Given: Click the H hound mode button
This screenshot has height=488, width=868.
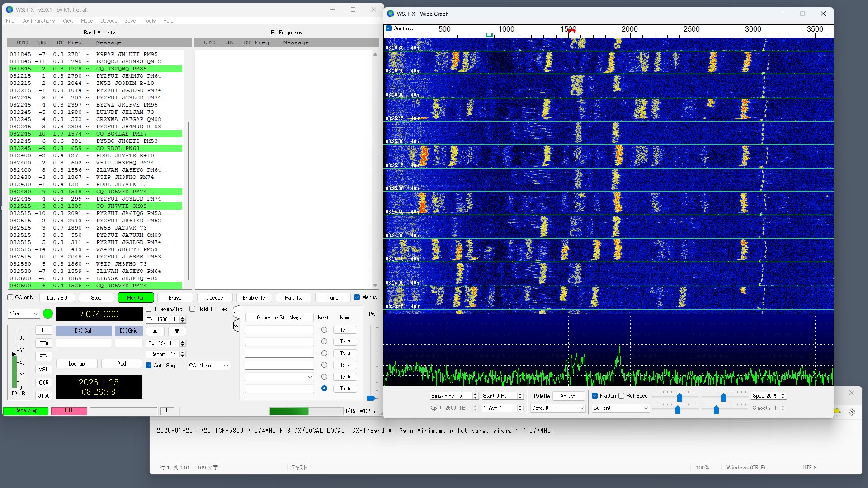Looking at the screenshot, I should (x=43, y=330).
